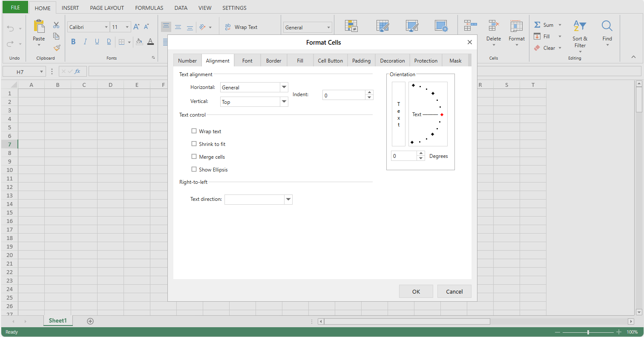Click the Redo arrow icon

[x=11, y=43]
